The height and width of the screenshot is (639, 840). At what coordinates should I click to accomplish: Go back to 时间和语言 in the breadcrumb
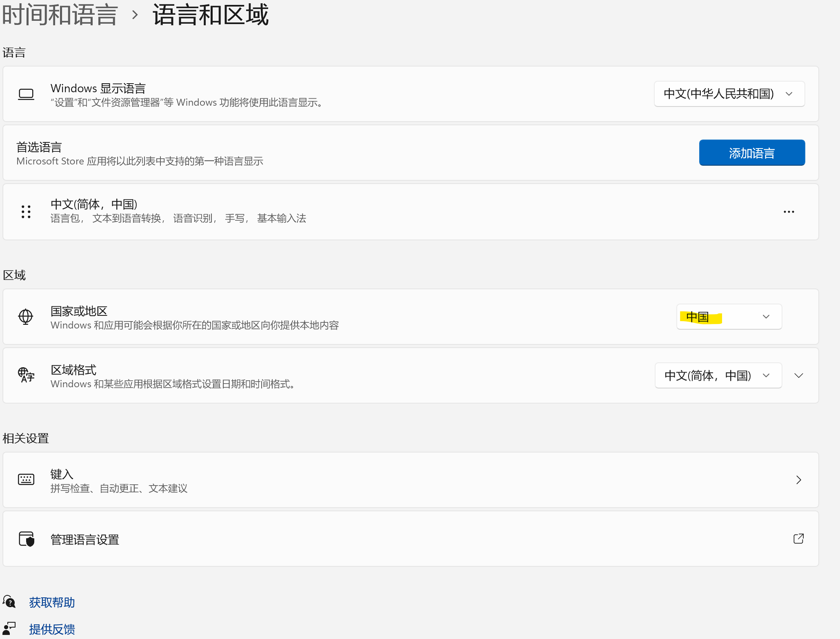[x=60, y=15]
